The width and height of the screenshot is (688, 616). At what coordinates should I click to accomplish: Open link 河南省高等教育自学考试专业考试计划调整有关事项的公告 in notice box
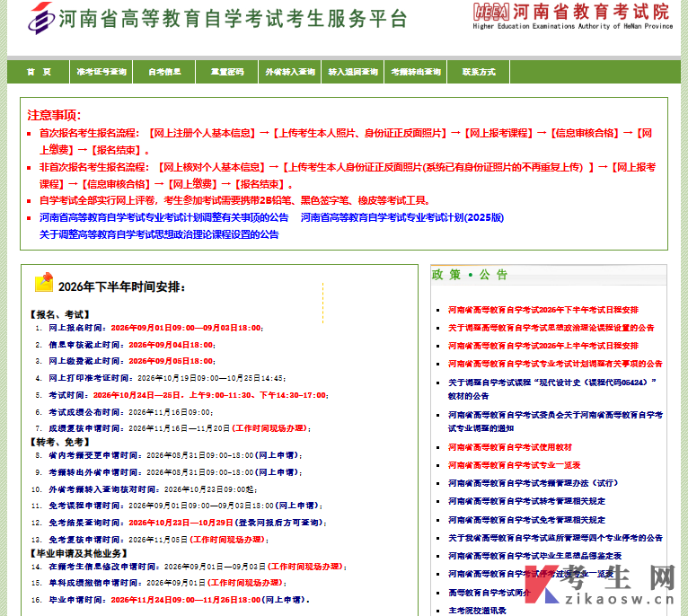pyautogui.click(x=164, y=217)
